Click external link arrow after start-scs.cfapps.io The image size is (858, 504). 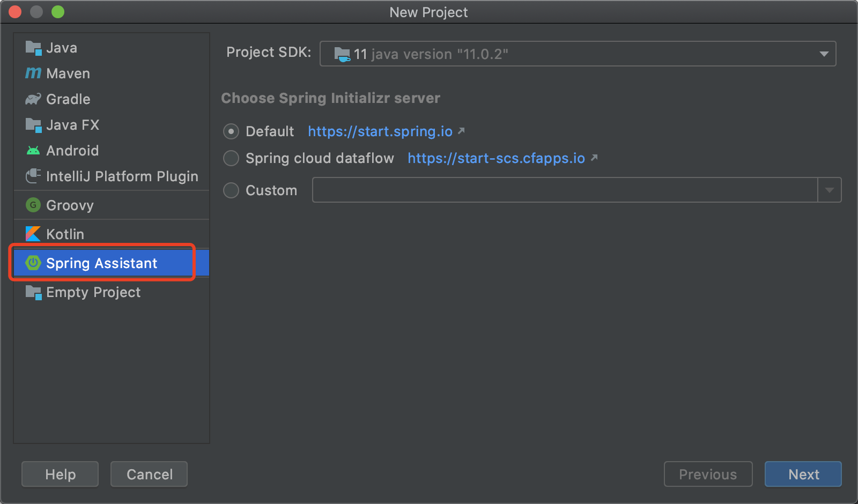[594, 157]
